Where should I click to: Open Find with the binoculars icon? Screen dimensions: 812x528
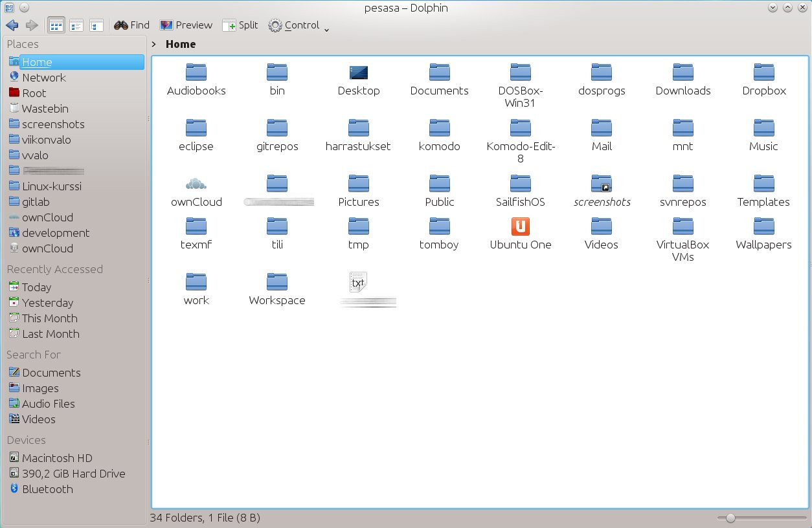pyautogui.click(x=131, y=25)
